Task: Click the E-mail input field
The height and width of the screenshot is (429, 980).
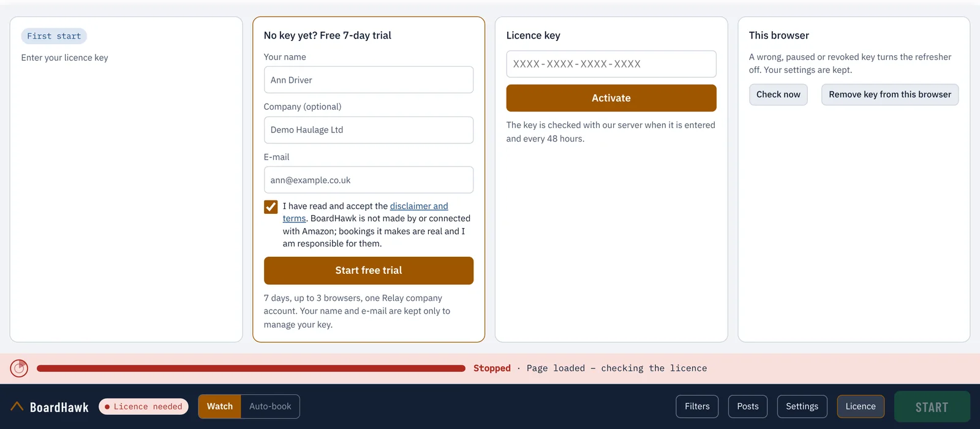Action: coord(369,180)
